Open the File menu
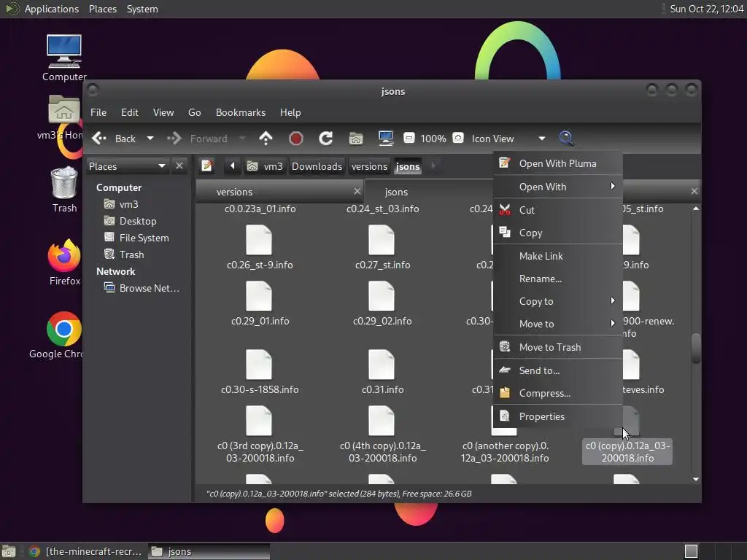 (x=98, y=112)
